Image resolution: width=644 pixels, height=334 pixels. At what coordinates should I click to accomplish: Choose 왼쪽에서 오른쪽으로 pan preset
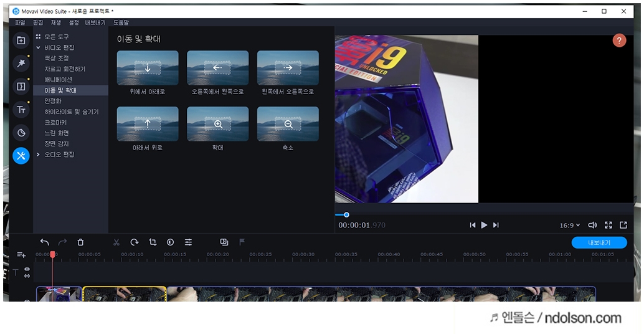(288, 68)
